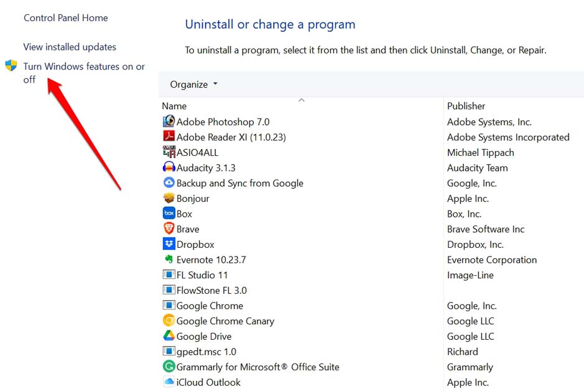Select the Dropbox program name
Image resolution: width=584 pixels, height=392 pixels.
click(x=195, y=244)
